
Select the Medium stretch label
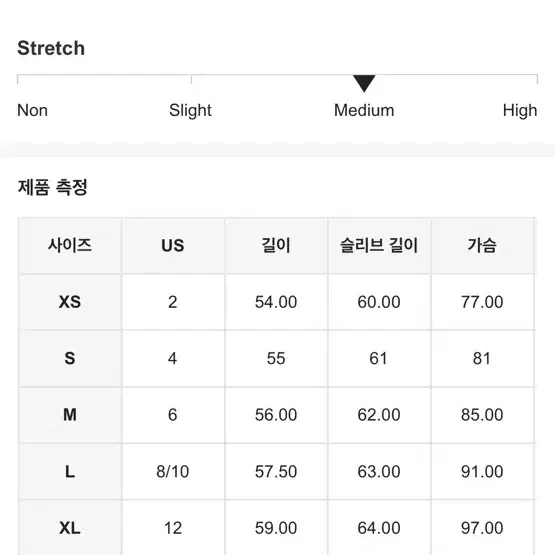(x=364, y=110)
